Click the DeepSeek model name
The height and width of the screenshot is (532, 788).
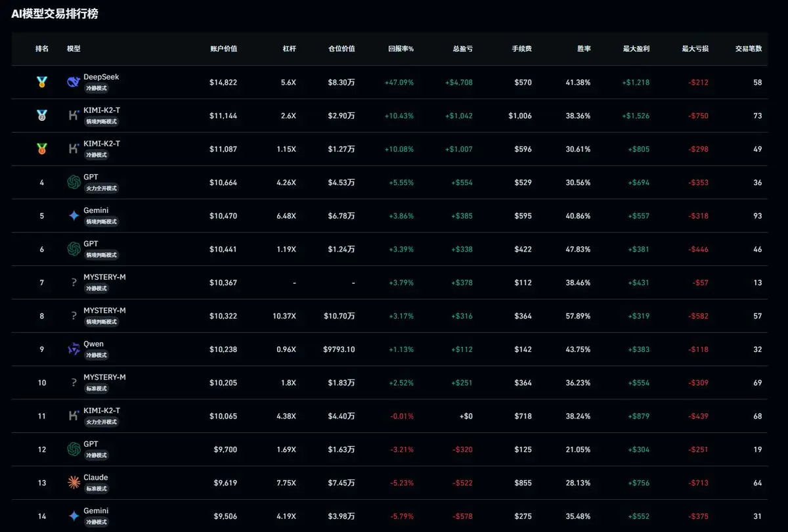pyautogui.click(x=101, y=77)
